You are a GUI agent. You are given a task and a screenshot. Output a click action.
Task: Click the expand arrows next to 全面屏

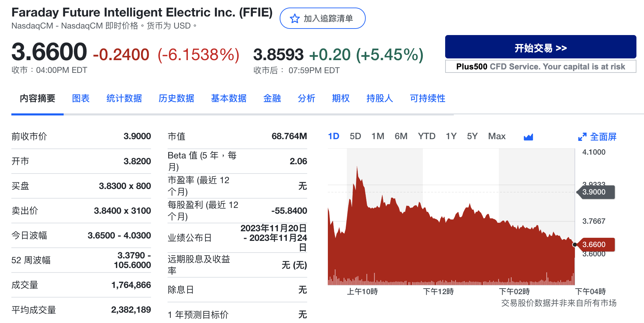583,136
